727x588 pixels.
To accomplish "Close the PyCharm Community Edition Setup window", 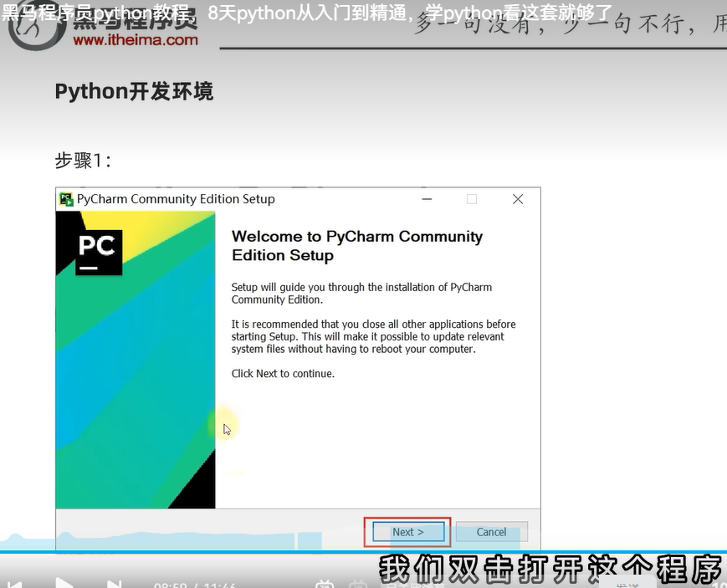I will pos(518,199).
